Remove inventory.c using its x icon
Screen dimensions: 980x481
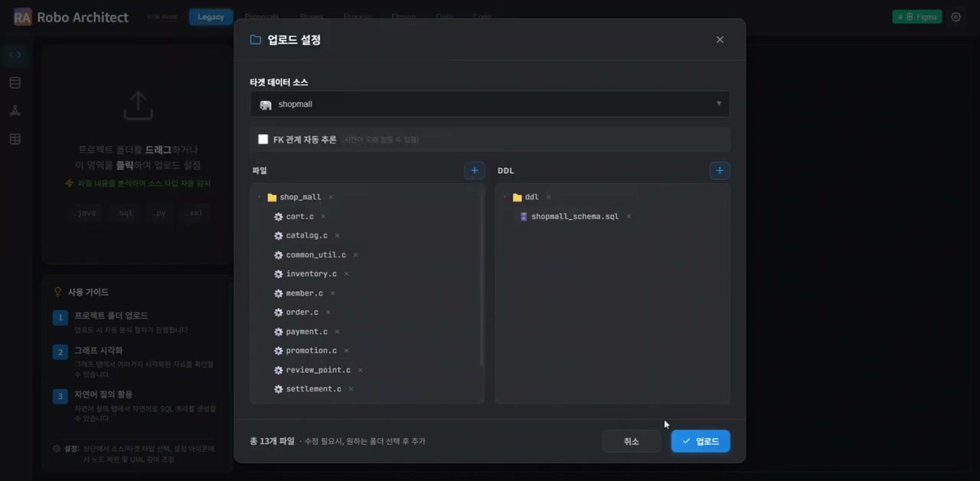346,274
